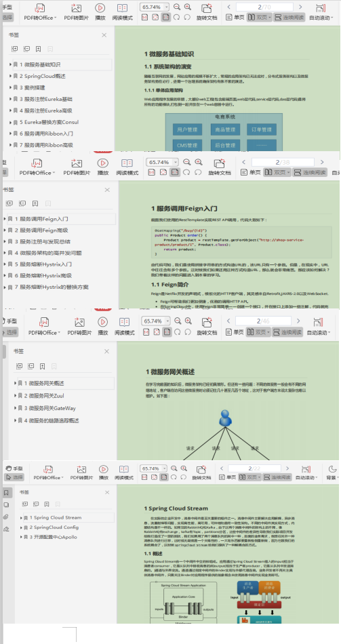341x644 pixels.
Task: Select bookmark 5 服务熔断Hystrix入门
Action: 43,264
